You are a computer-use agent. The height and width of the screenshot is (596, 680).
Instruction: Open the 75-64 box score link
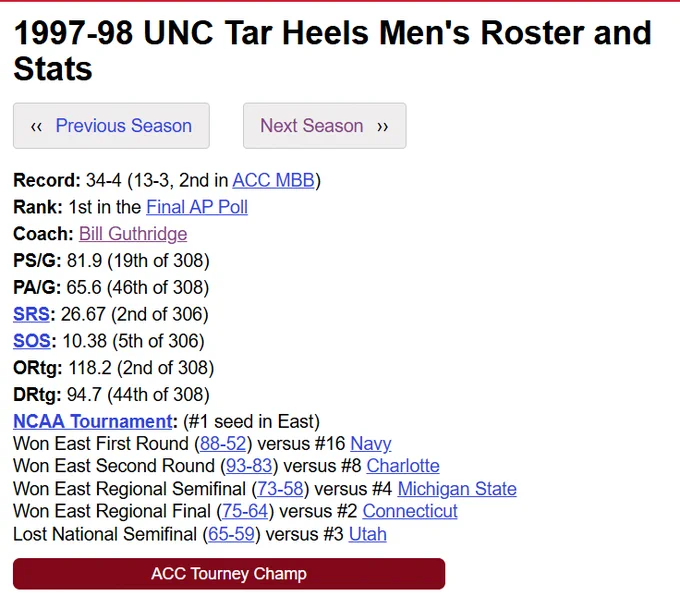click(245, 511)
